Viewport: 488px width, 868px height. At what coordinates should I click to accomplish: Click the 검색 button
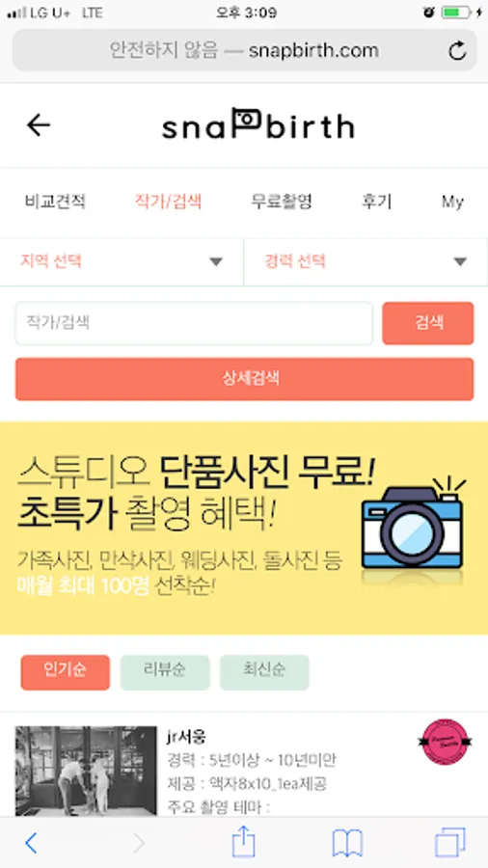tap(427, 323)
